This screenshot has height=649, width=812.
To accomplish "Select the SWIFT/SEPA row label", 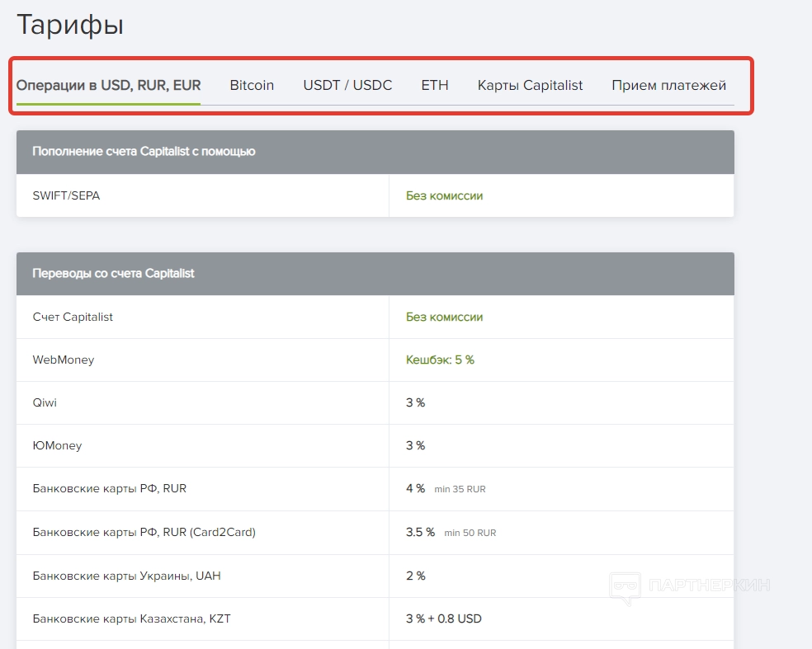I will click(x=66, y=196).
